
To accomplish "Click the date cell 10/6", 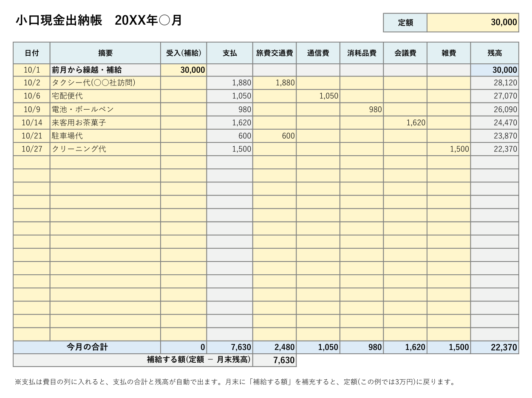I will click(x=31, y=96).
